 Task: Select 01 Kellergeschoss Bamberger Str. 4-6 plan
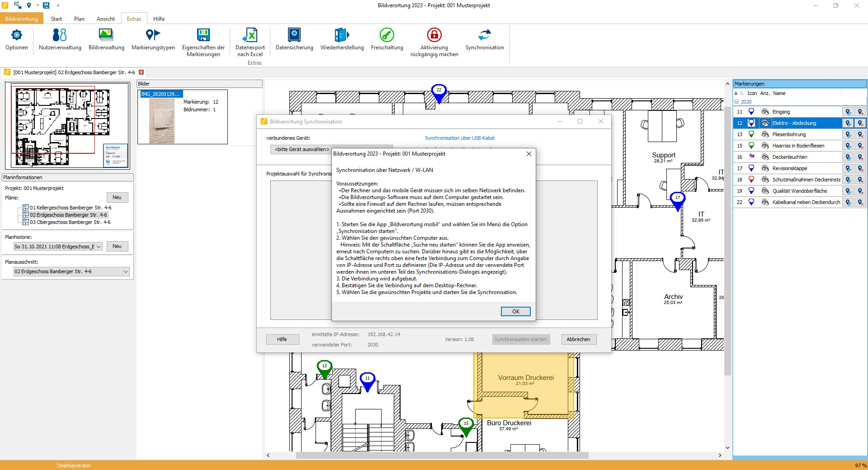point(71,208)
